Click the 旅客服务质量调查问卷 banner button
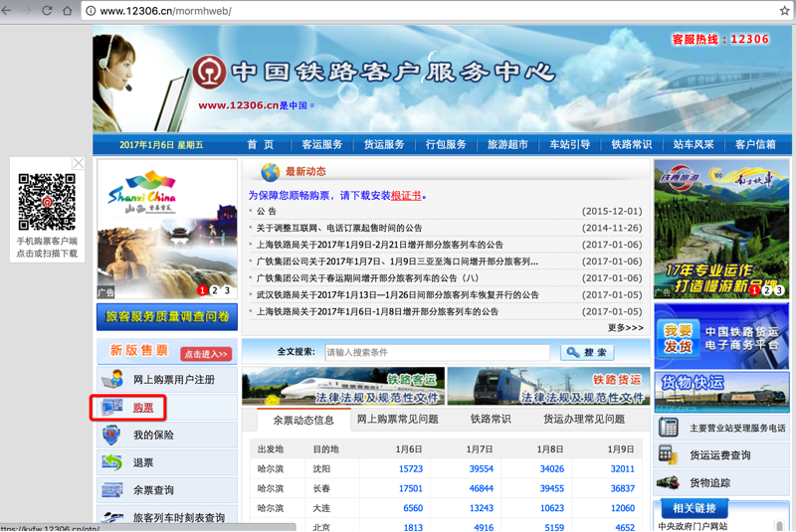 167,316
